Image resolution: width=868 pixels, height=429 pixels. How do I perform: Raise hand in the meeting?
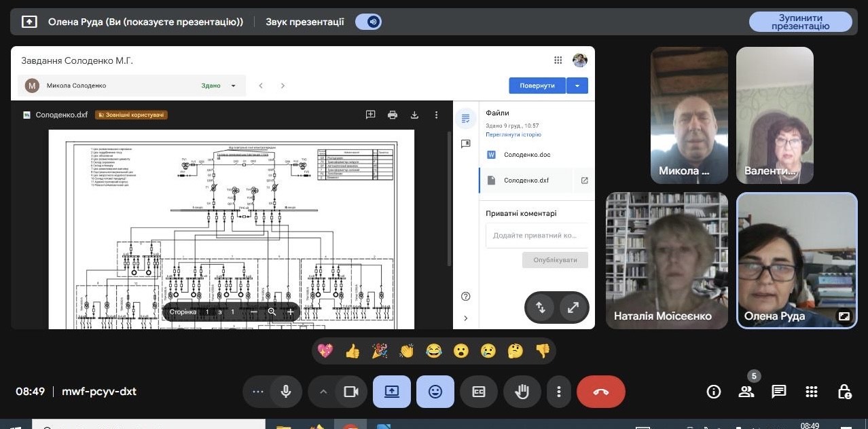522,392
